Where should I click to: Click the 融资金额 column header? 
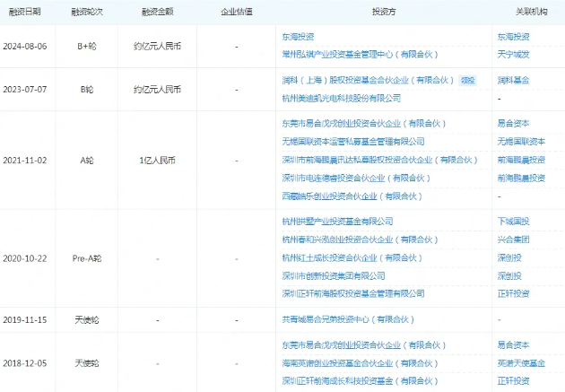[158, 12]
